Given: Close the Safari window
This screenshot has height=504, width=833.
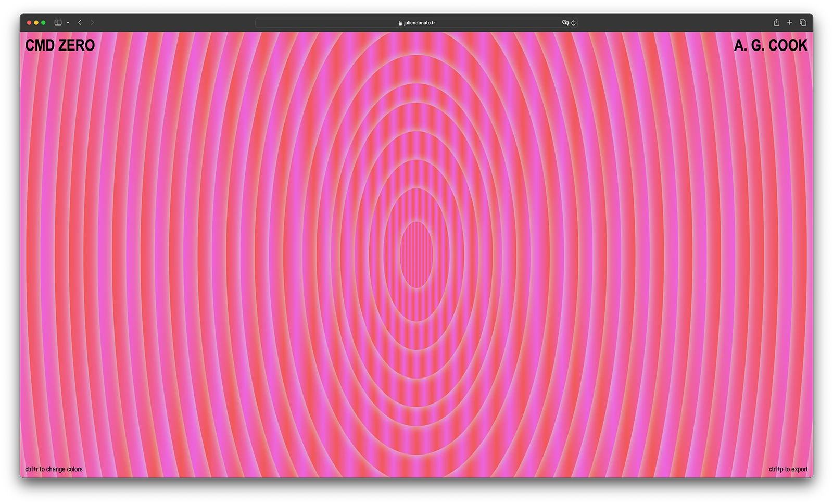Looking at the screenshot, I should tap(29, 22).
